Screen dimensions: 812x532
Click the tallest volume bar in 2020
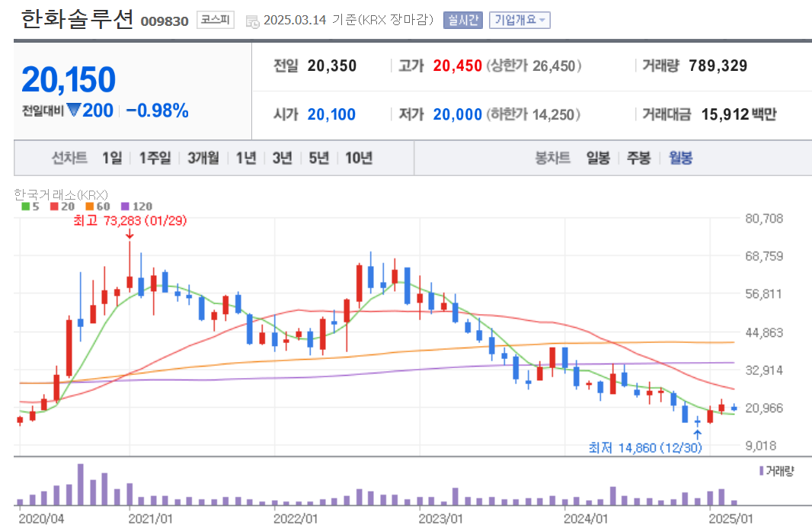click(x=80, y=484)
